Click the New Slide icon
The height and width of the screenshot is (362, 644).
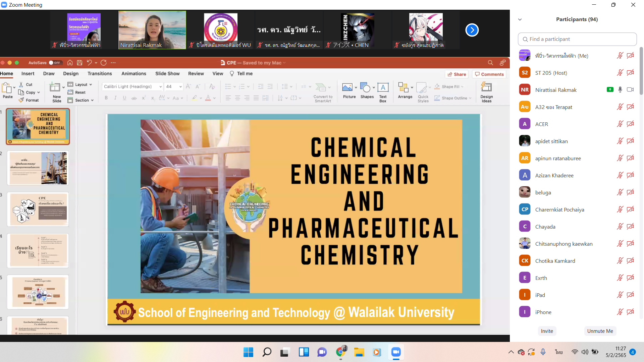point(55,88)
